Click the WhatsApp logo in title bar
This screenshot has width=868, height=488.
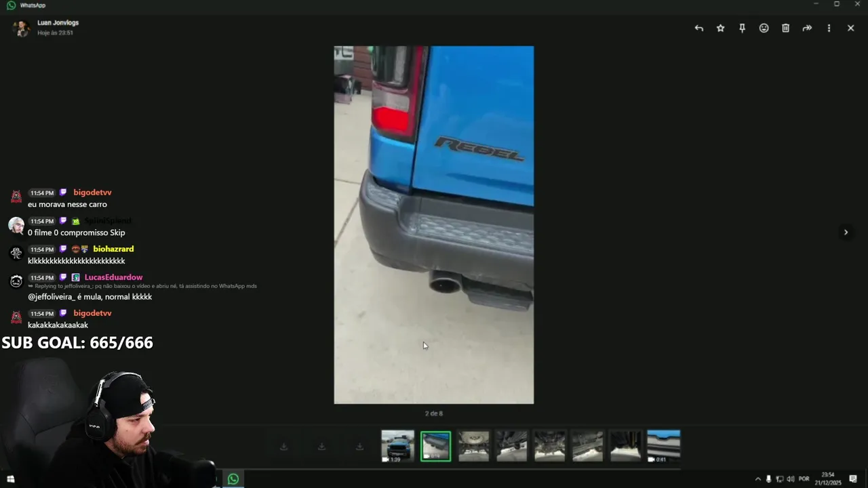point(11,5)
